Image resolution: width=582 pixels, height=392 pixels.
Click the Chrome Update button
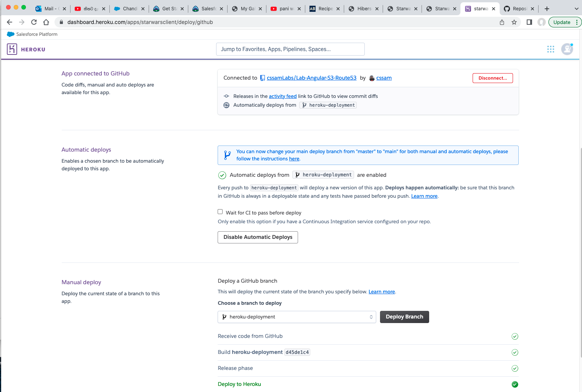coord(562,22)
